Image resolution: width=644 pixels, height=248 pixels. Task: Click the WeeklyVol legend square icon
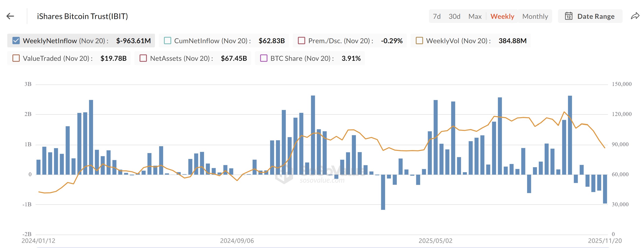tap(420, 40)
